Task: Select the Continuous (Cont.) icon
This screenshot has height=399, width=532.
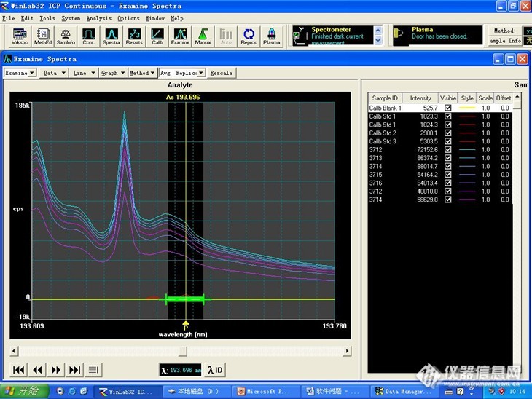Action: (x=89, y=36)
